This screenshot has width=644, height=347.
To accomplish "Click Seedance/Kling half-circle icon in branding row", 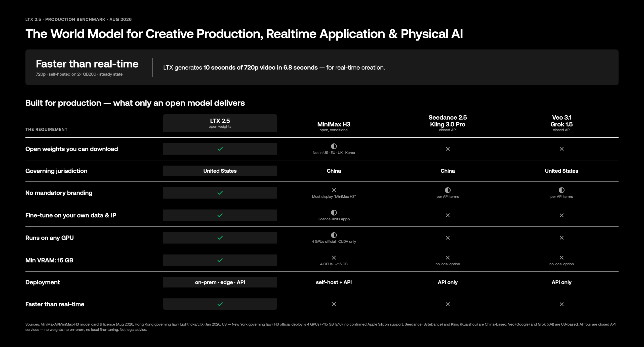I will [x=448, y=190].
